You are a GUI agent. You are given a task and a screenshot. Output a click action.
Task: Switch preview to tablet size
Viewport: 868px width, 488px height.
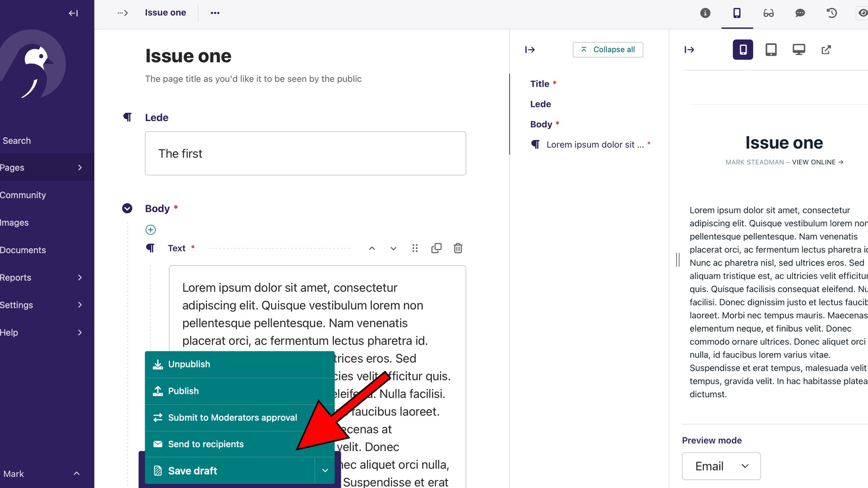771,50
